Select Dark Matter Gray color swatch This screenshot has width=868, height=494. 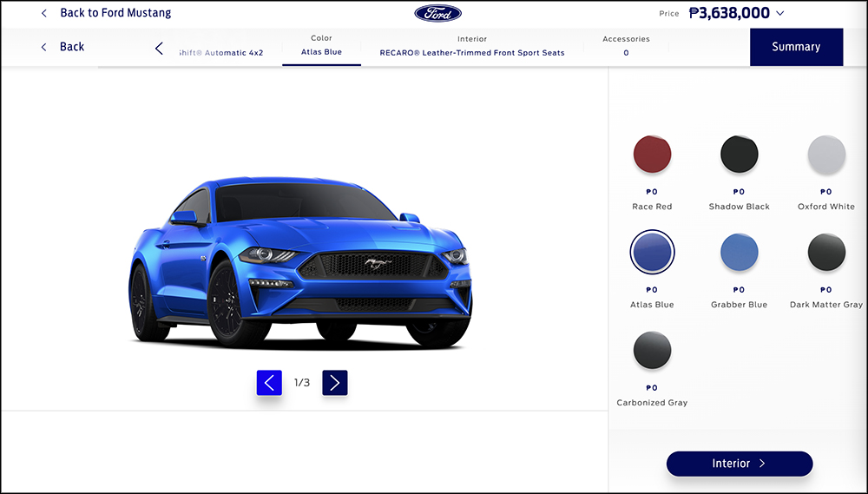[826, 252]
